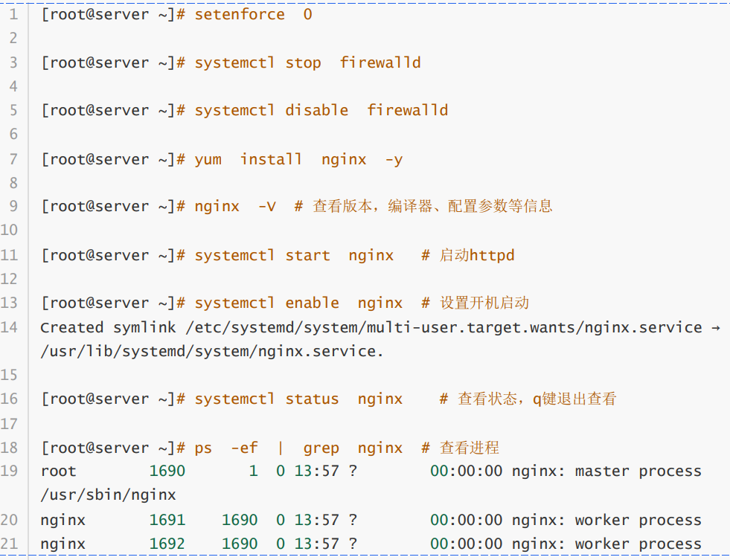The width and height of the screenshot is (730, 560).
Task: Click line number 1 in gutter
Action: [x=13, y=14]
